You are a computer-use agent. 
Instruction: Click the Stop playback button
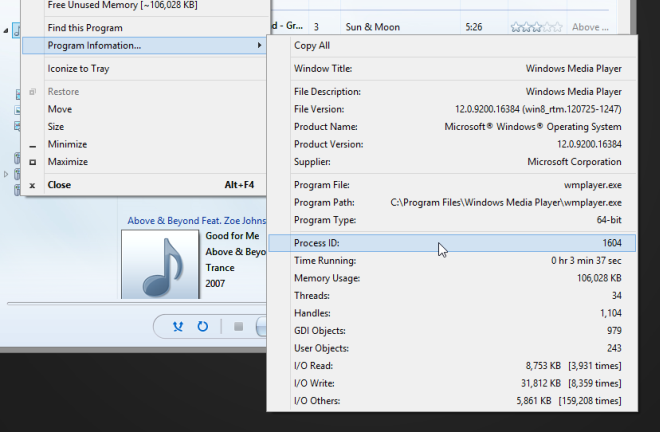pyautogui.click(x=238, y=326)
